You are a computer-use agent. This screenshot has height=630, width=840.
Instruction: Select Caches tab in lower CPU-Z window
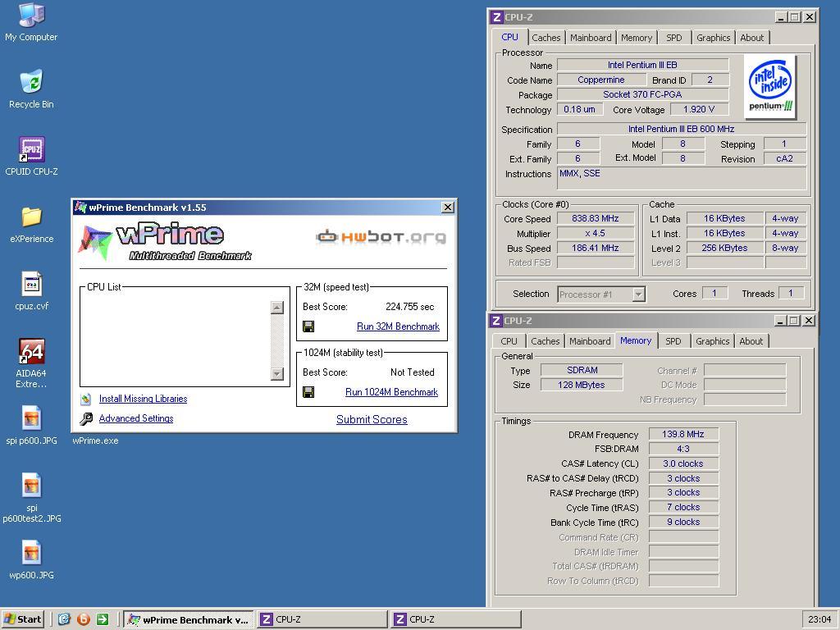click(x=545, y=341)
